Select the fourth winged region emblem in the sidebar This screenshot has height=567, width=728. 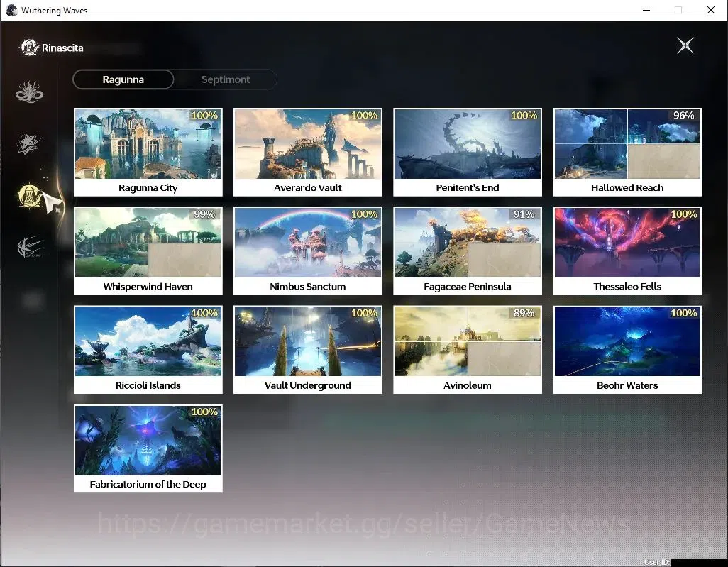point(31,247)
